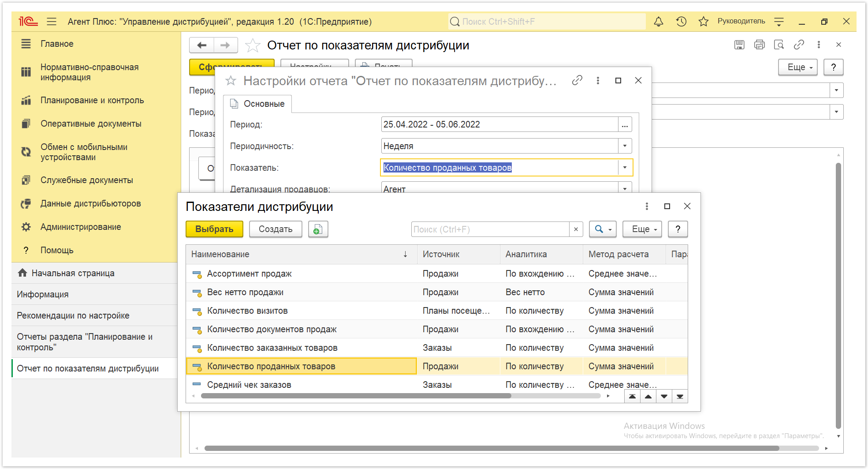
Task: Select row Ассортимент продаж
Action: [x=436, y=274]
